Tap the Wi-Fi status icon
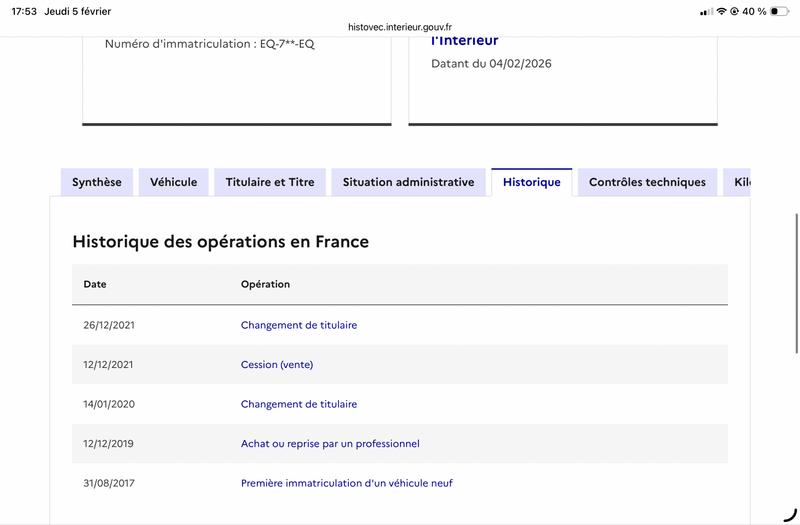The width and height of the screenshot is (800, 525). tap(721, 11)
